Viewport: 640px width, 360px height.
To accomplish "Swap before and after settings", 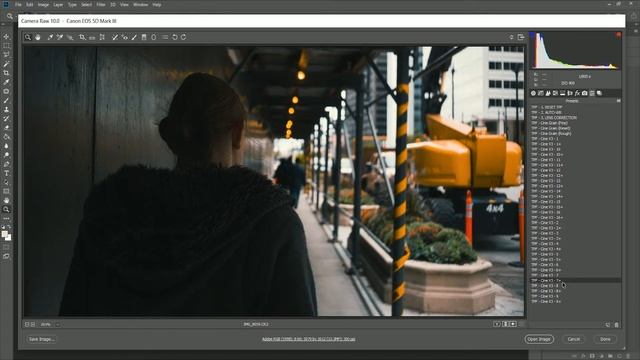I will 505,324.
